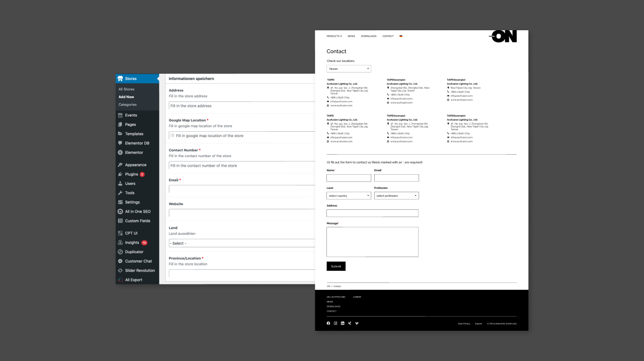This screenshot has height=361, width=644.
Task: Open All Stores in the Stores submenu
Action: click(x=126, y=89)
